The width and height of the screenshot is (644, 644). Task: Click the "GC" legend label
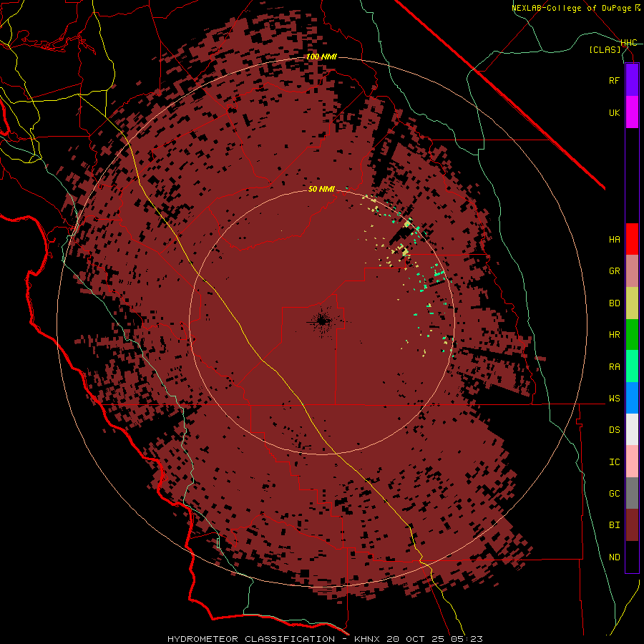614,494
